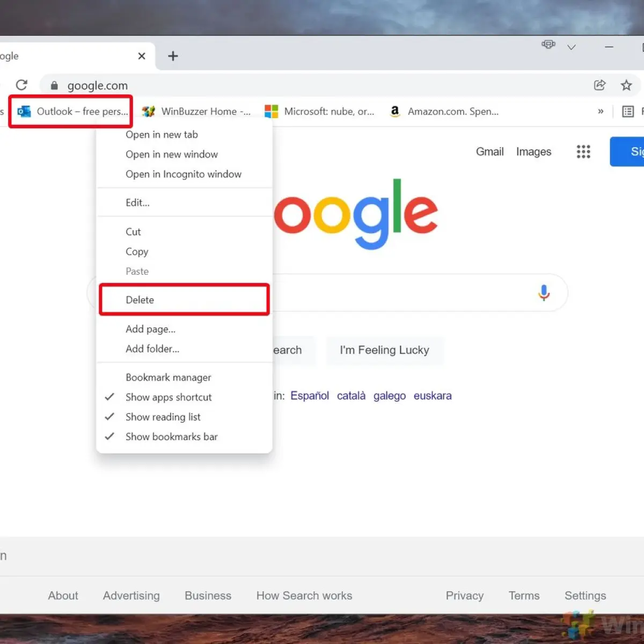Open Bookmark manager from menu

(184, 378)
